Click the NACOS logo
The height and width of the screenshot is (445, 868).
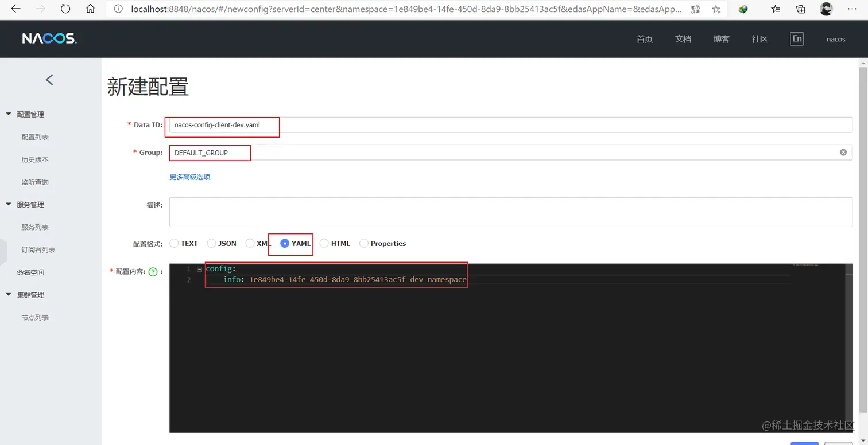coord(49,38)
